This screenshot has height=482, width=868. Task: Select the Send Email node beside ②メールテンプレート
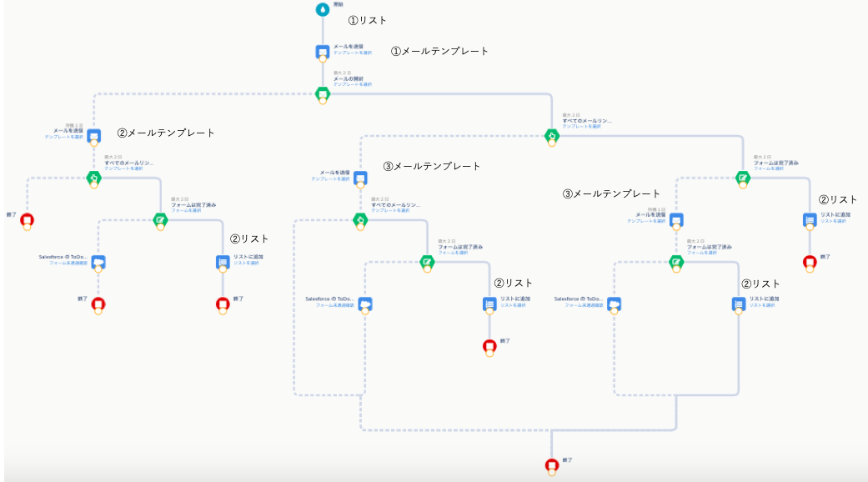tap(94, 136)
